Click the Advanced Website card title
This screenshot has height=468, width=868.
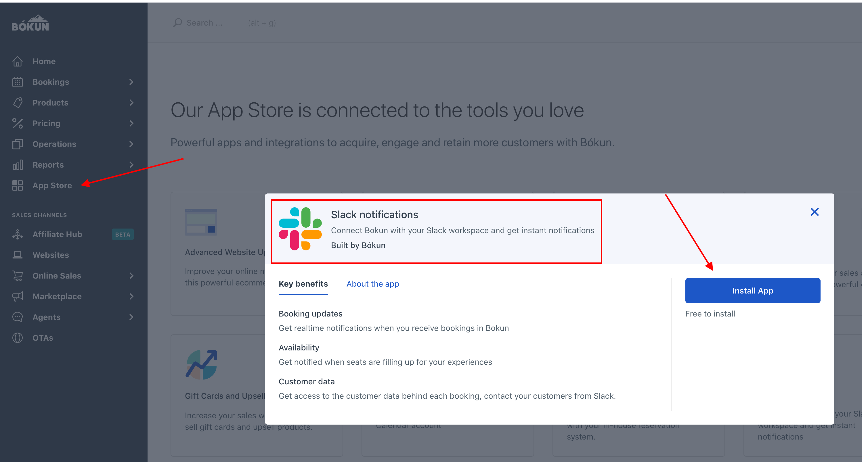coord(226,254)
